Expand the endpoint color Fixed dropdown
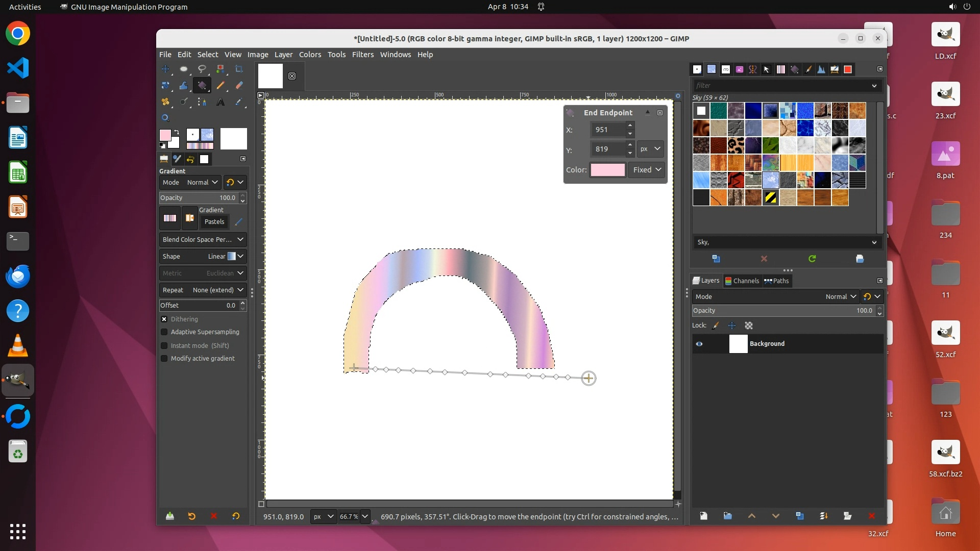Screen dimensions: 980x551 [x=646, y=170]
